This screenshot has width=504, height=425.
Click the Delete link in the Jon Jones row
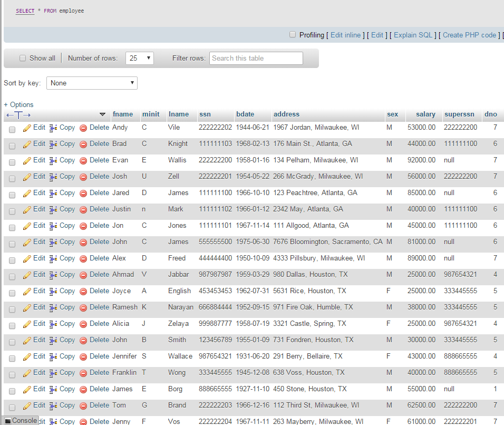(x=99, y=226)
